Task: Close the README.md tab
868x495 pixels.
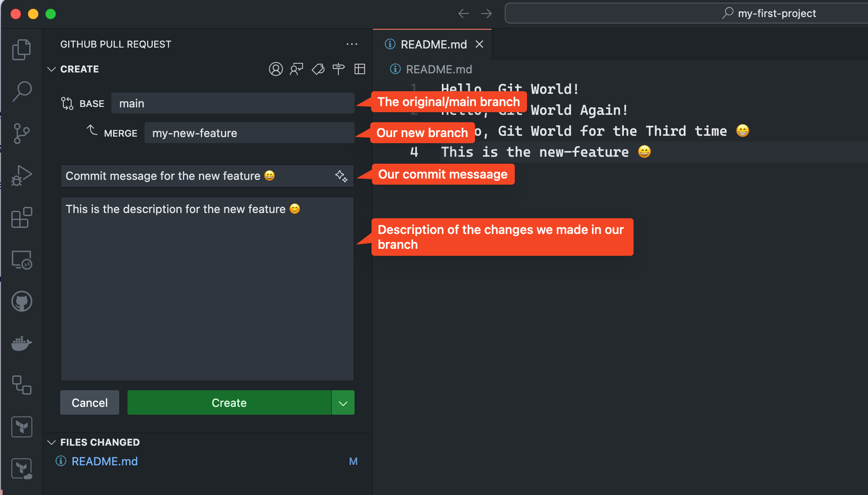Action: pos(479,44)
